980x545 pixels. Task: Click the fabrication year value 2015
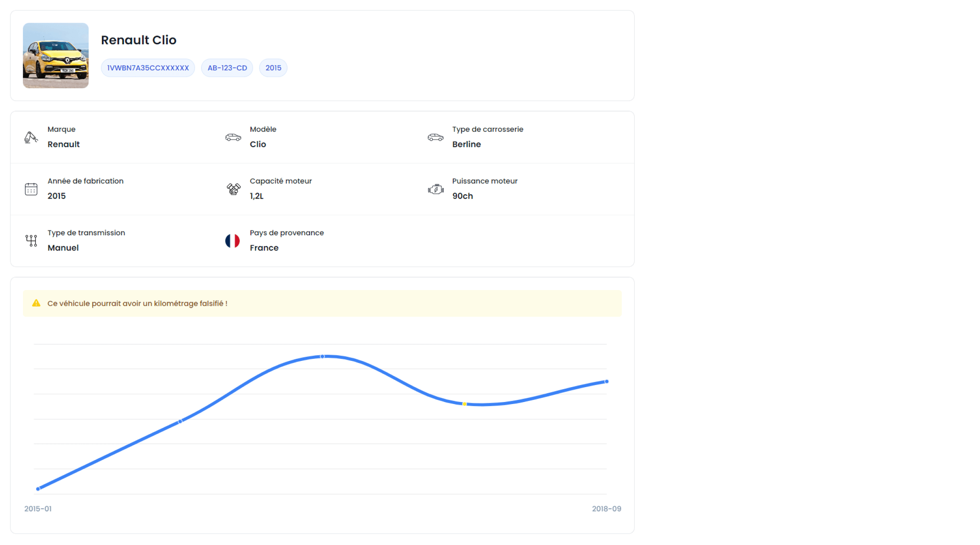point(56,196)
